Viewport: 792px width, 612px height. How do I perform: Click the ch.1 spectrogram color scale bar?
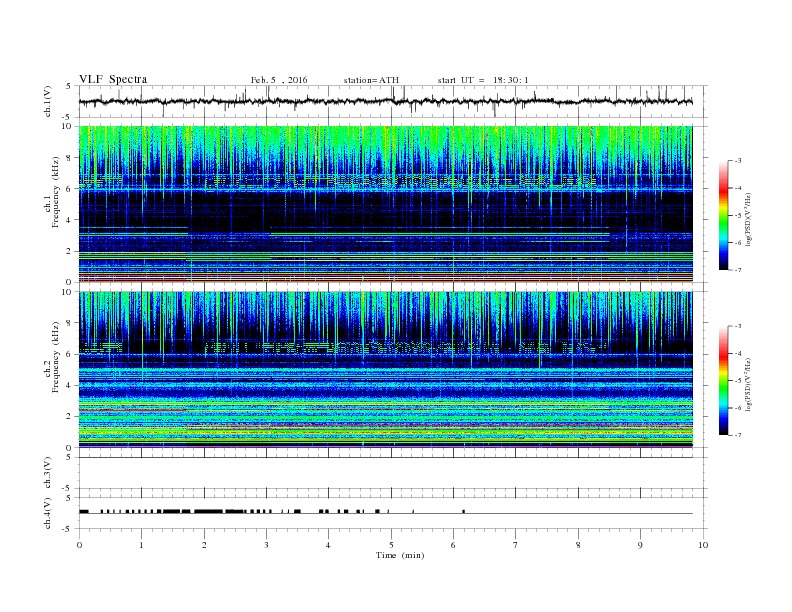point(723,215)
